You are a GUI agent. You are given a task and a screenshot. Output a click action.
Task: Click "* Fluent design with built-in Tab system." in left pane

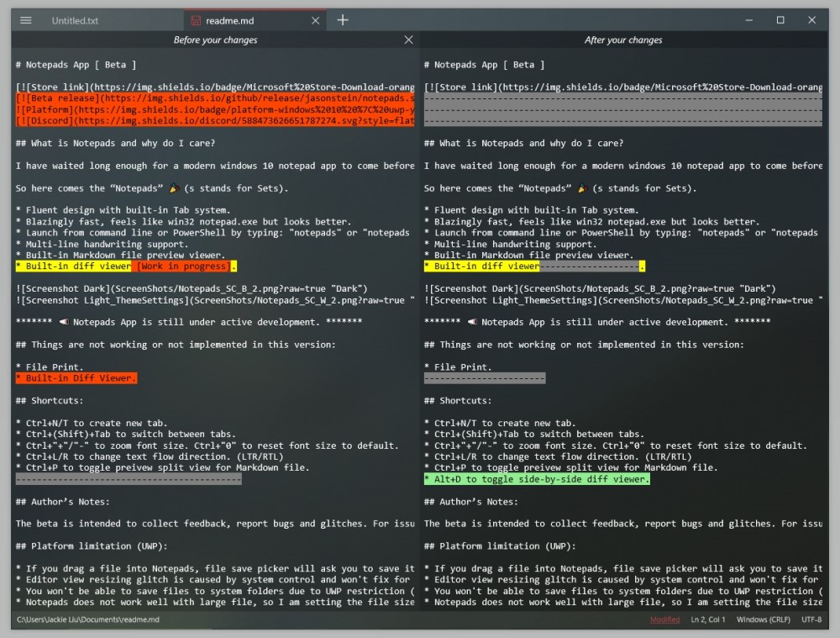tap(123, 210)
